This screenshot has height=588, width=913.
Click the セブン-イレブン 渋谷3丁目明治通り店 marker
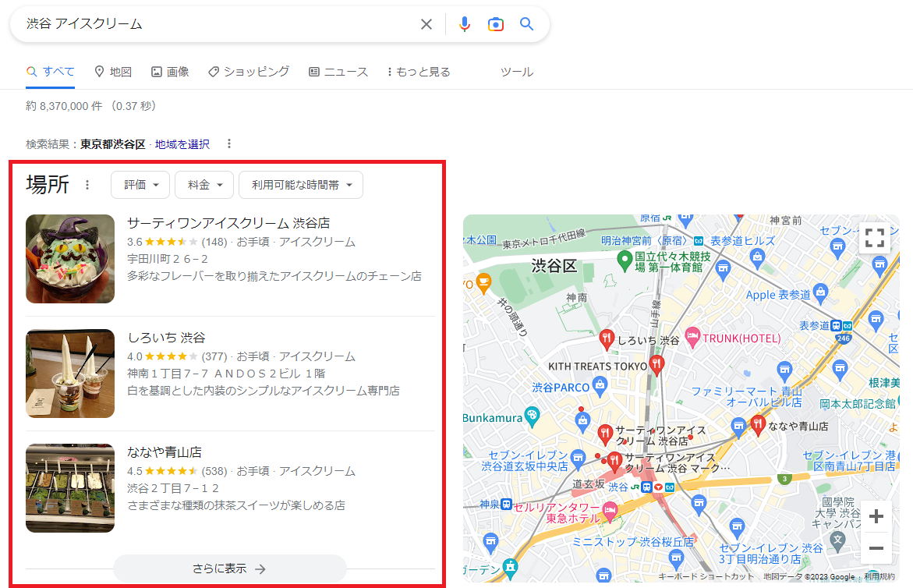737,528
